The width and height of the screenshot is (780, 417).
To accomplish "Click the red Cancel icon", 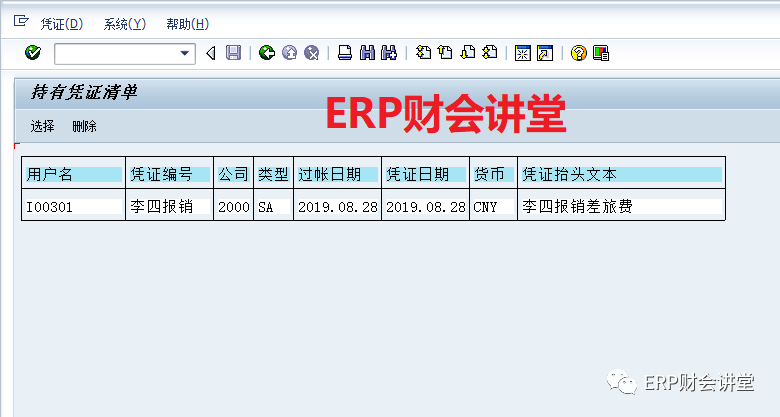I will [312, 53].
